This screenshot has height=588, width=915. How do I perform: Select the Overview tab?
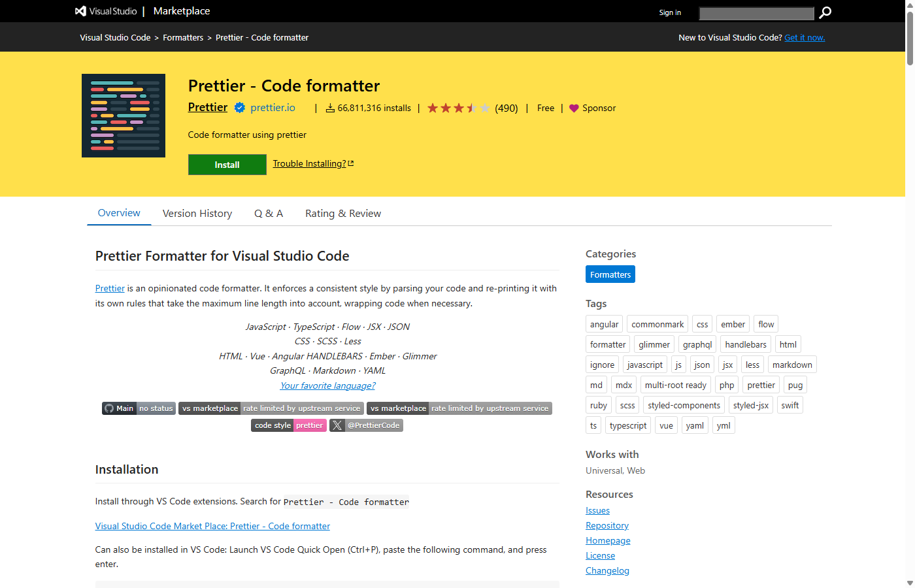[119, 213]
